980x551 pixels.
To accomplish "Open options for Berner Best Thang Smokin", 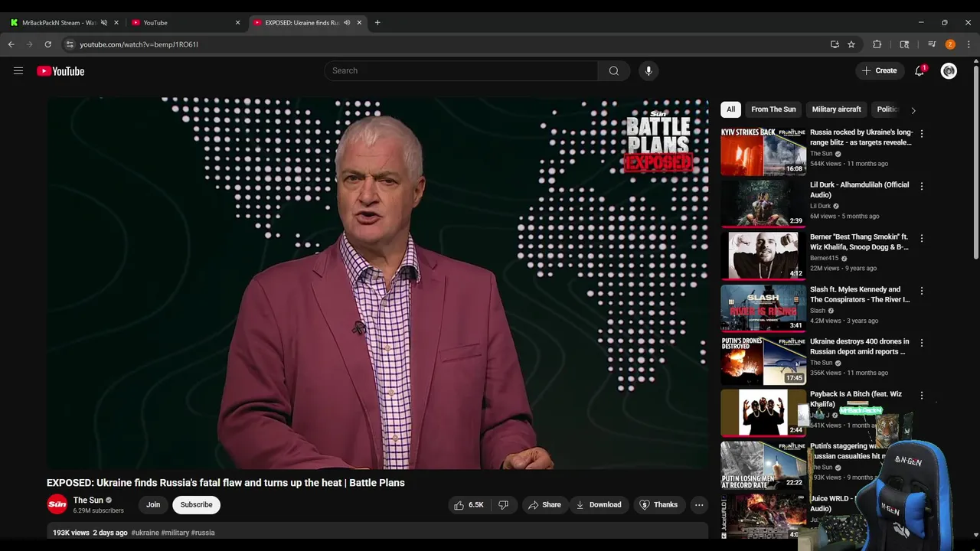I will [x=922, y=238].
